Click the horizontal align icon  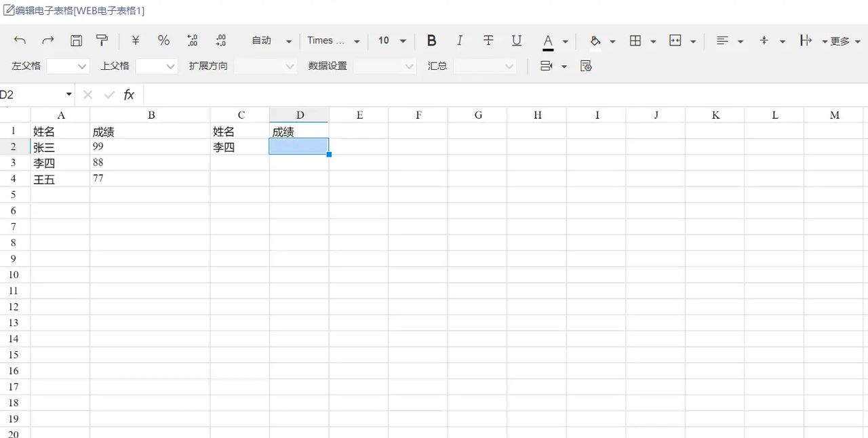722,41
